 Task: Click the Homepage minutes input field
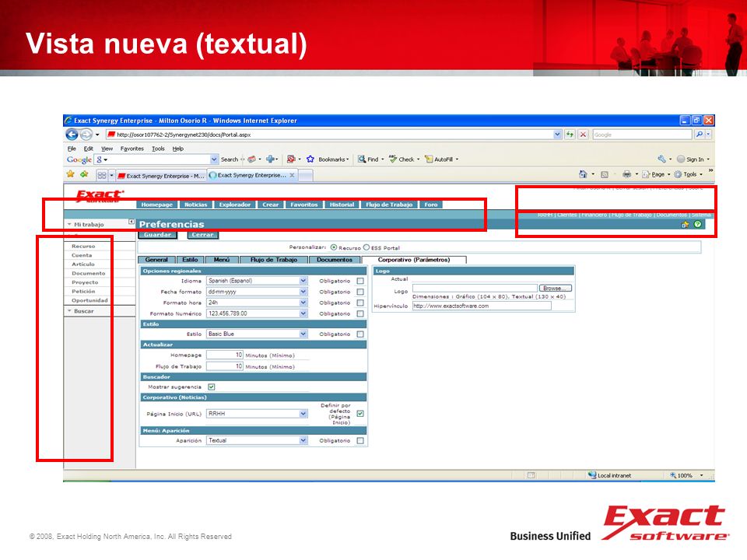225,355
